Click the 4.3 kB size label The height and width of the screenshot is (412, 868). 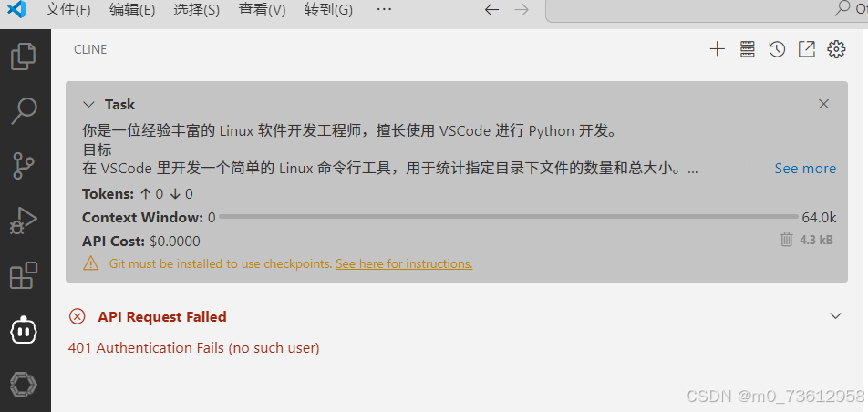point(816,240)
